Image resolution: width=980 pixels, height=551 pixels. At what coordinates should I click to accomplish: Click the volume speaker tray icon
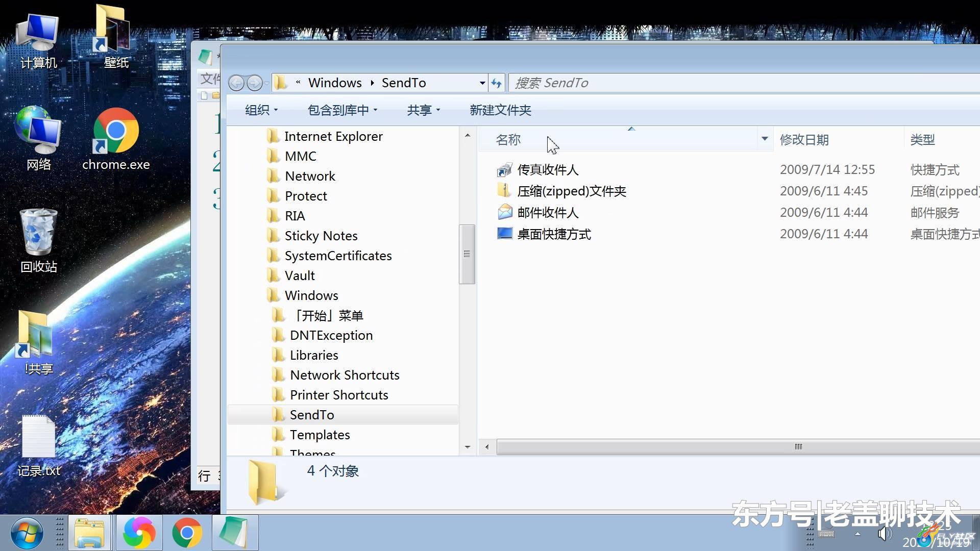884,534
